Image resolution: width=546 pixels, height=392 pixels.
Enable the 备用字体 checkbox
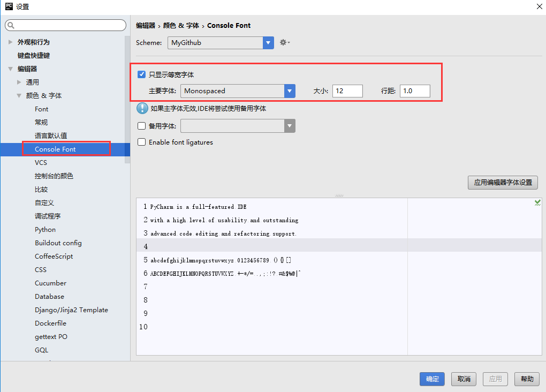click(142, 126)
